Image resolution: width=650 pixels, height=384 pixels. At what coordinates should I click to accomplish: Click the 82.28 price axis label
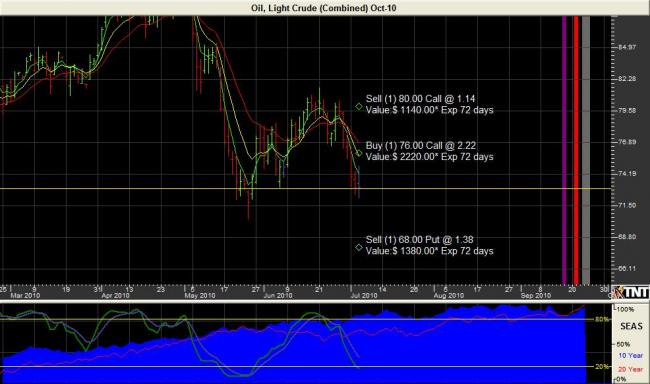627,79
